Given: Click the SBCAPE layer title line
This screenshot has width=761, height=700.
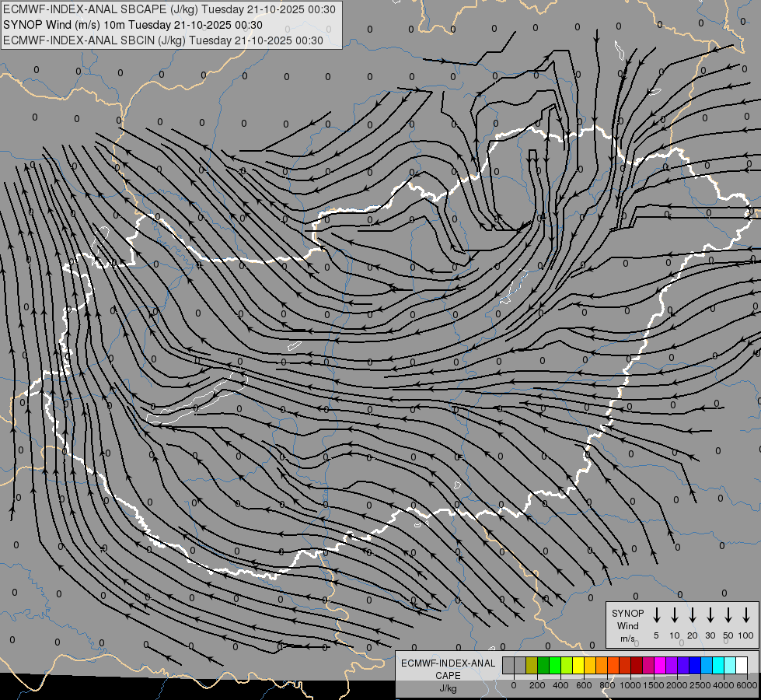Looking at the screenshot, I should 169,9.
